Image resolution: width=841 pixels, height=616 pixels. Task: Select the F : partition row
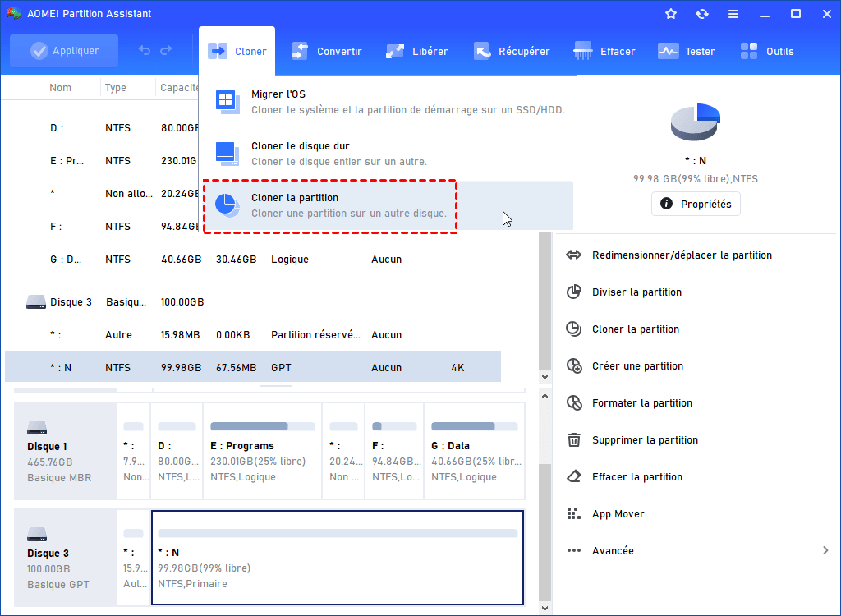click(102, 227)
